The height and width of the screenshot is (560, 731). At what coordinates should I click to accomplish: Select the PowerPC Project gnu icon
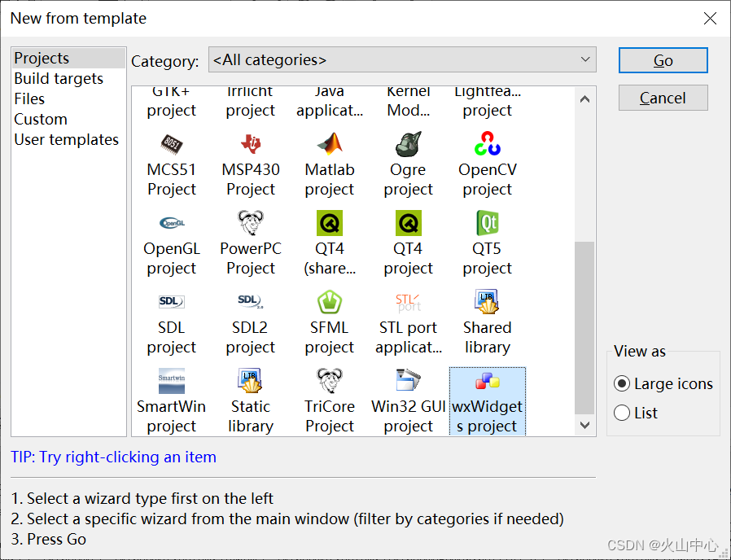click(251, 223)
